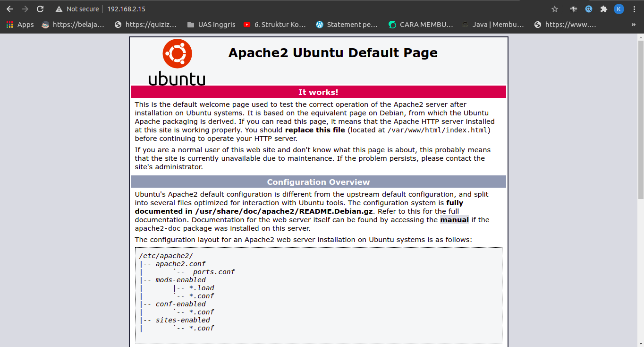The image size is (644, 347).
Task: Open the Apps grid shortcut
Action: coord(20,25)
